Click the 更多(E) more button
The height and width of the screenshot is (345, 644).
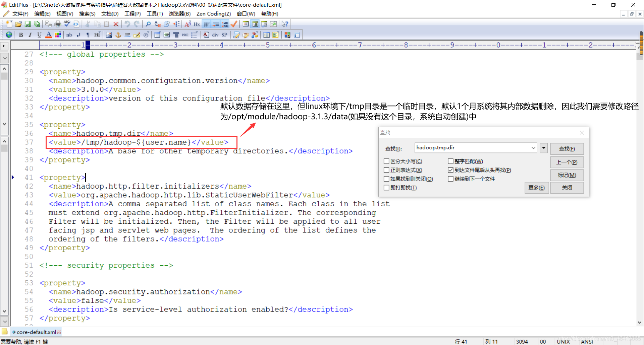[x=536, y=188]
